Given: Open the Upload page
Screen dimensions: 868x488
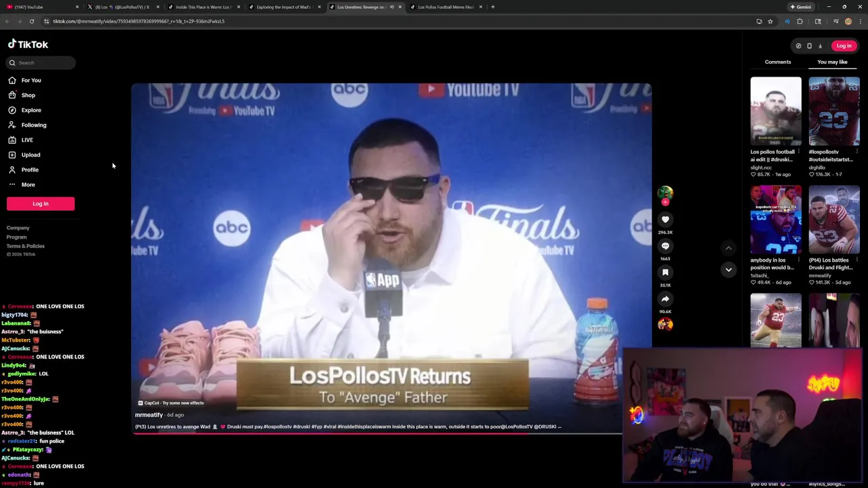Looking at the screenshot, I should pos(24,155).
